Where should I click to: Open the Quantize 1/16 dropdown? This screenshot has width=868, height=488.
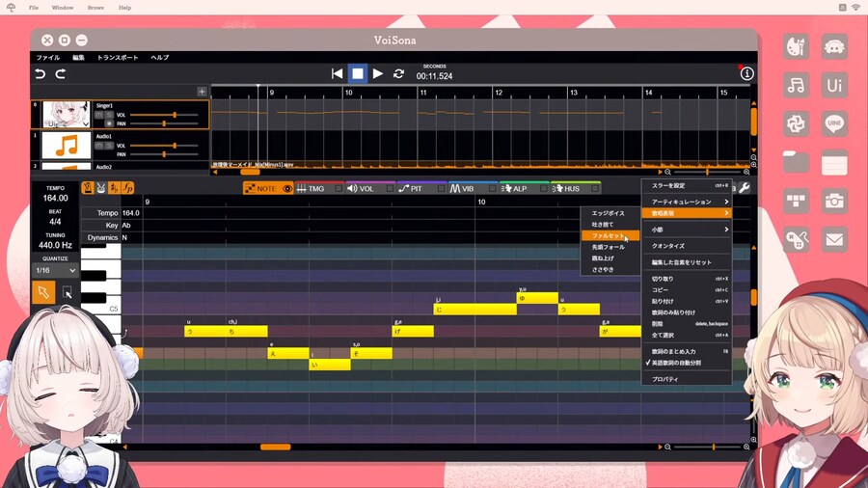tap(55, 271)
